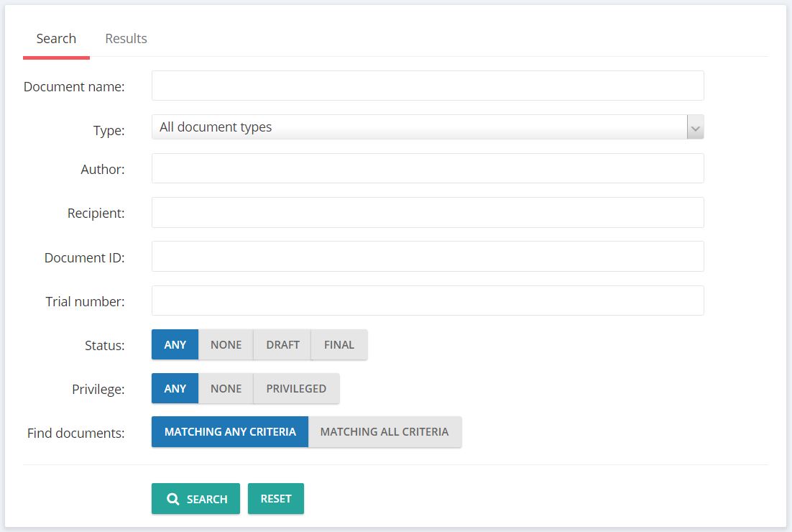The width and height of the screenshot is (792, 532).
Task: Switch to the Search tab
Action: pos(56,39)
